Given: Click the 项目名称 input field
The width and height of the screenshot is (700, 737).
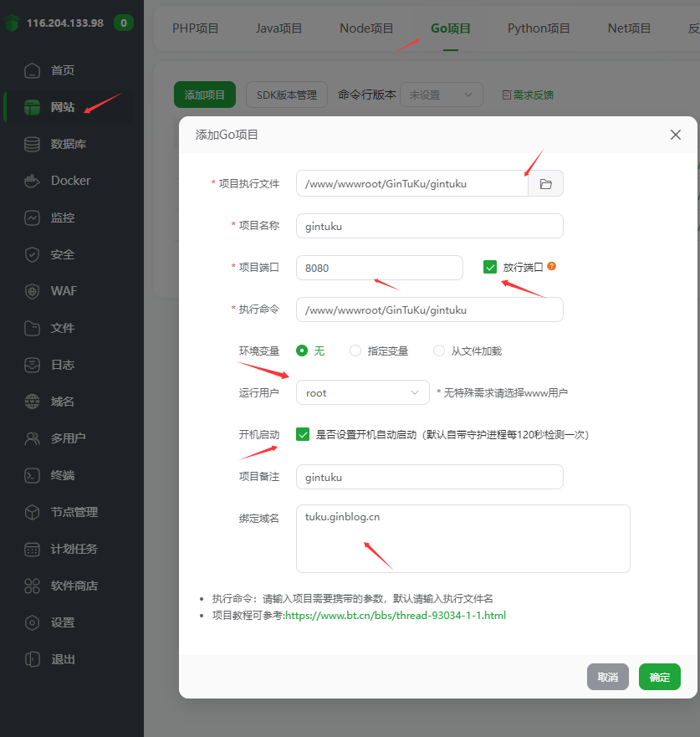Looking at the screenshot, I should [x=429, y=226].
